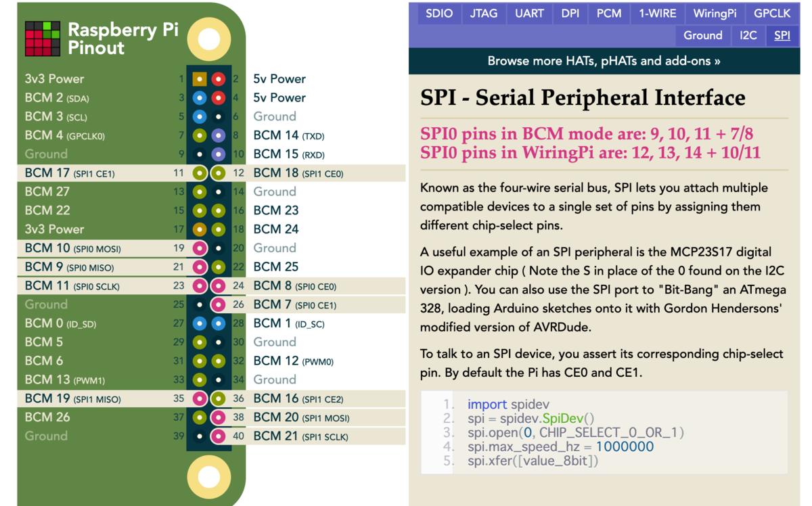Screen dimensions: 812x506
Task: Select purple pin 8 BCM 14 TXD
Action: [218, 135]
